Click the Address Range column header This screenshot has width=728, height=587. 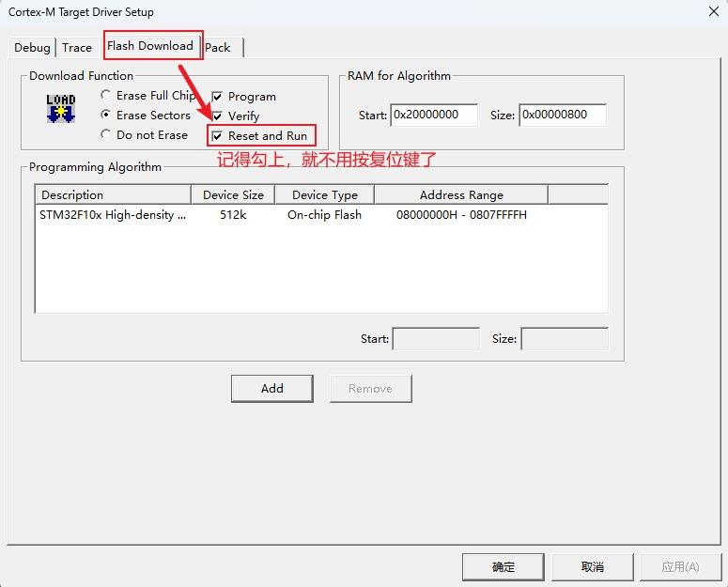[x=461, y=195]
